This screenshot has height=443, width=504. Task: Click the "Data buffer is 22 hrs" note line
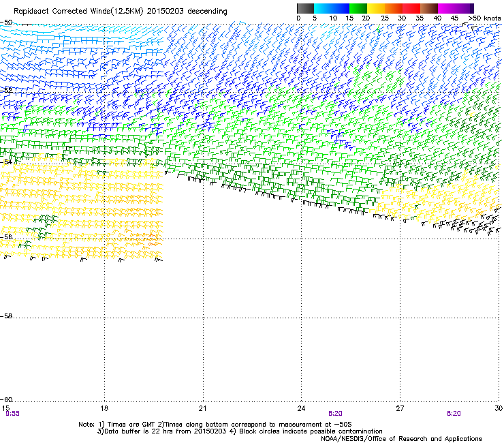click(240, 431)
